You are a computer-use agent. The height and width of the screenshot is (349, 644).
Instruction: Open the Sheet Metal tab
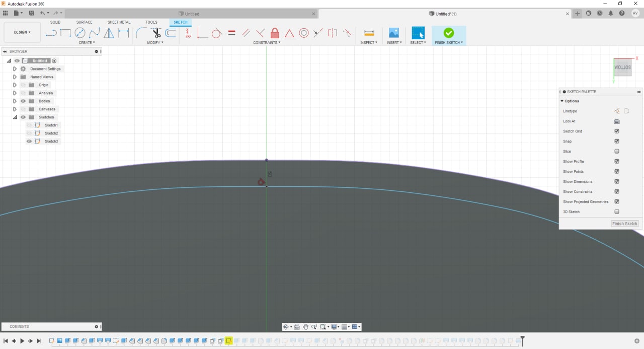click(x=119, y=22)
